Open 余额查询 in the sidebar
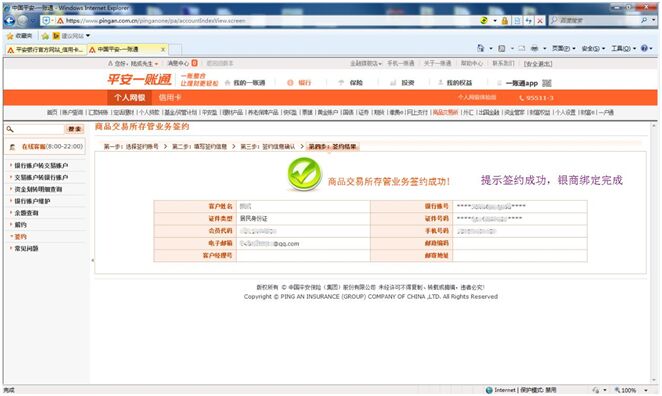Screen dimensions: 662x396 pyautogui.click(x=26, y=213)
